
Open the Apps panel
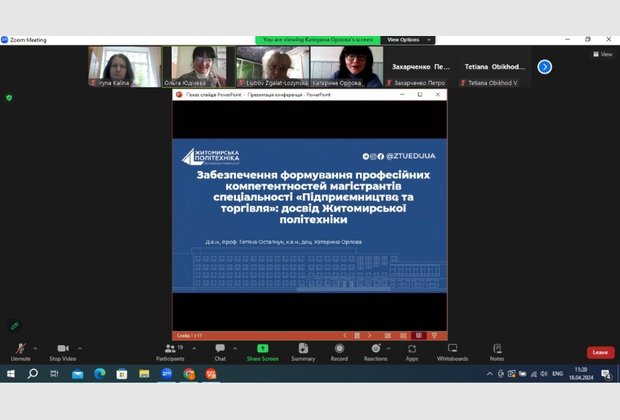pos(412,348)
